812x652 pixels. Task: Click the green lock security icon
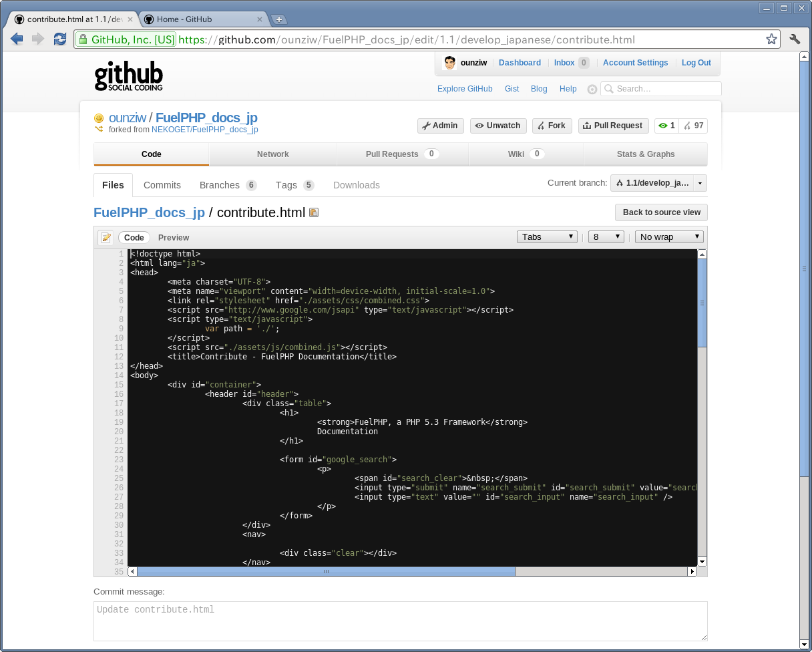pyautogui.click(x=83, y=39)
